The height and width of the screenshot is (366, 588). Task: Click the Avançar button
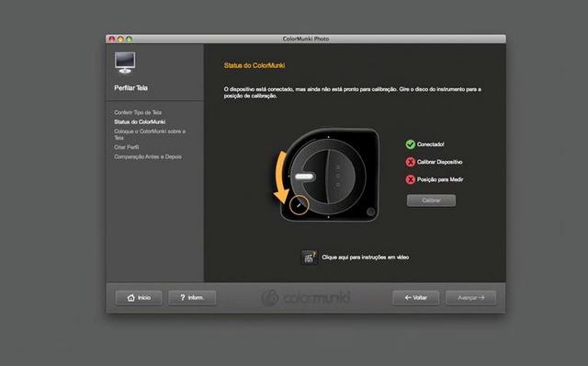(x=471, y=298)
